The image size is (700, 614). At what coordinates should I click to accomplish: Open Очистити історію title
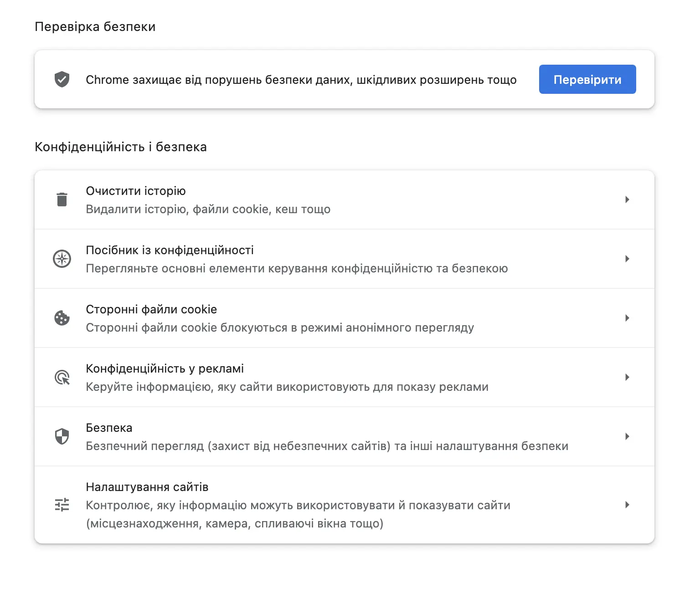[x=136, y=191]
